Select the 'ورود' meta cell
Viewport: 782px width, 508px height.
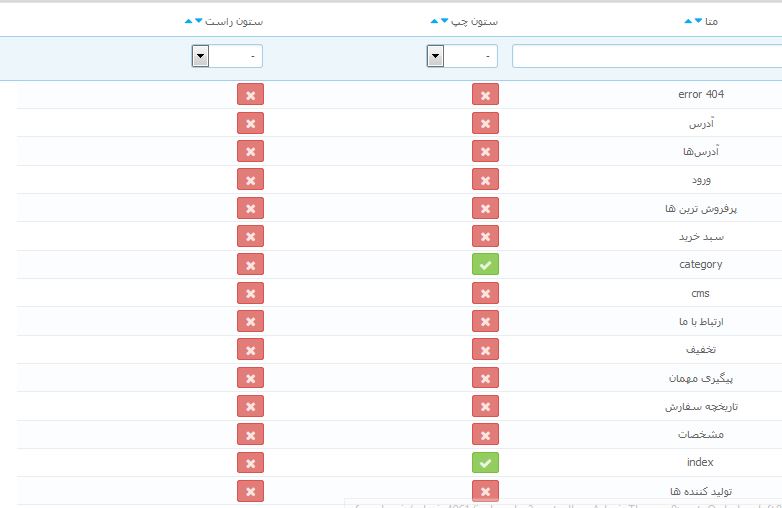tap(701, 180)
